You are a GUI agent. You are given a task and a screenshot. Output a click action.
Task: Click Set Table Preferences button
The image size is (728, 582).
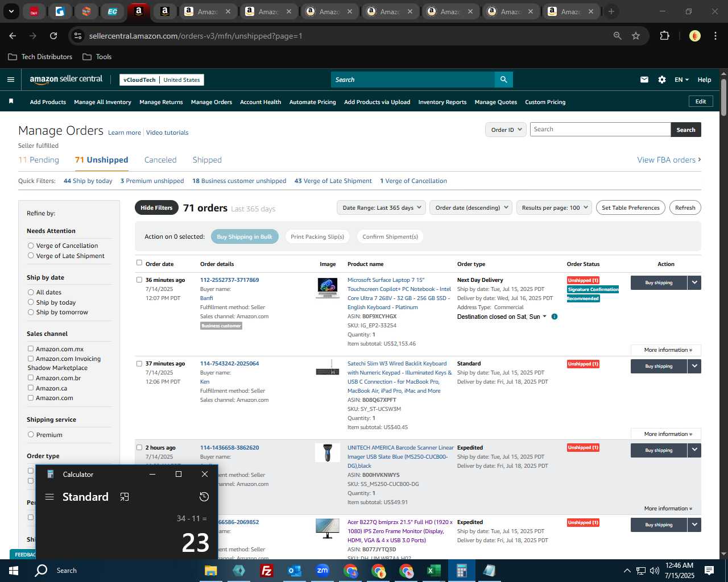(x=631, y=207)
